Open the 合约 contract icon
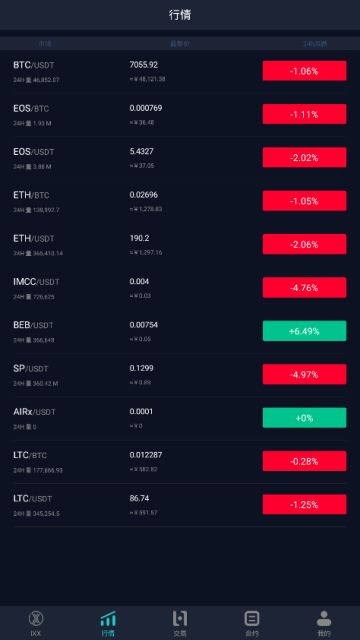Screen dimensions: 360x640 click(x=252, y=619)
